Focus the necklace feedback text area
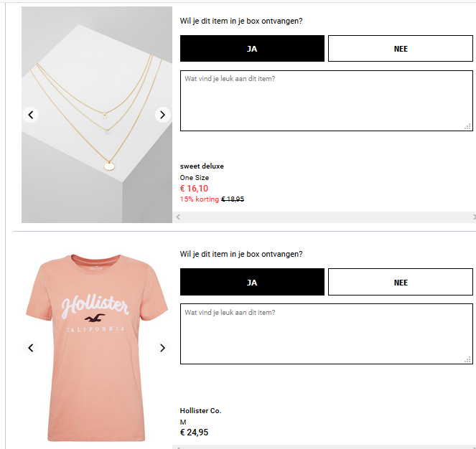The image size is (476, 449). coord(326,100)
